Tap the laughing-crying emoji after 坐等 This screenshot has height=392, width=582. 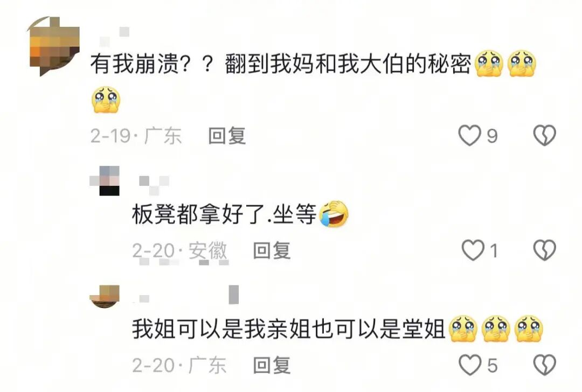tap(334, 214)
